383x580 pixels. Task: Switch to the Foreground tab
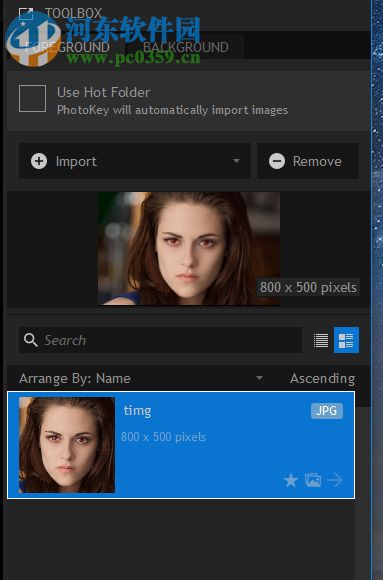67,47
